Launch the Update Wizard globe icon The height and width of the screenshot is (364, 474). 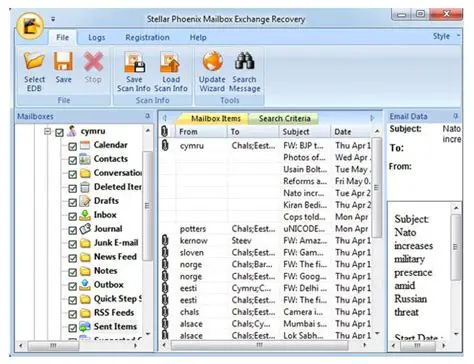[x=212, y=62]
